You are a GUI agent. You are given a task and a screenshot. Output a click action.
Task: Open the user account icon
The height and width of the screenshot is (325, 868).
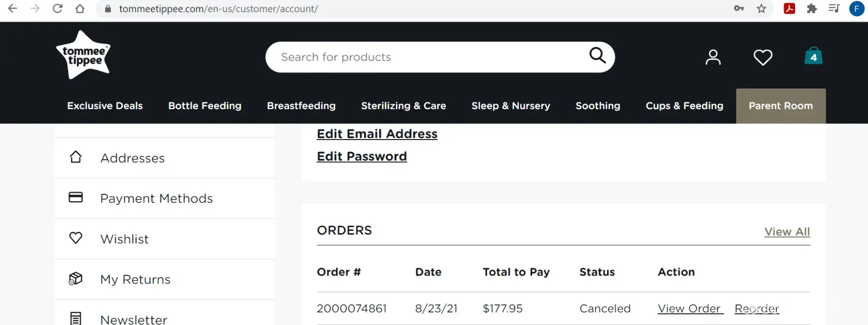pyautogui.click(x=713, y=57)
